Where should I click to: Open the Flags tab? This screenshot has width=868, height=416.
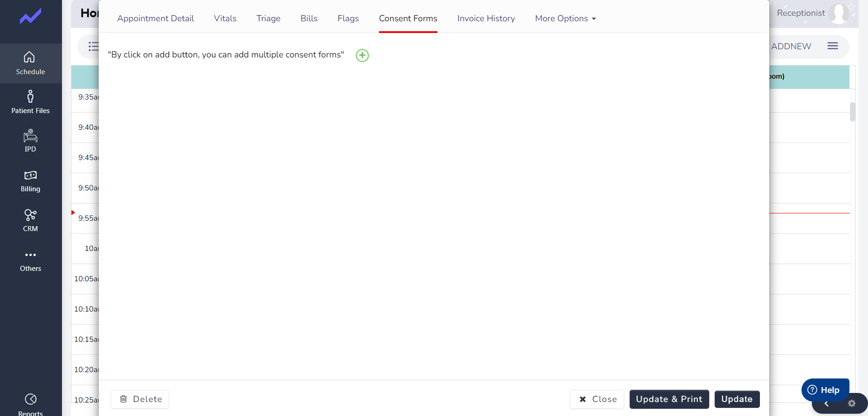coord(348,19)
